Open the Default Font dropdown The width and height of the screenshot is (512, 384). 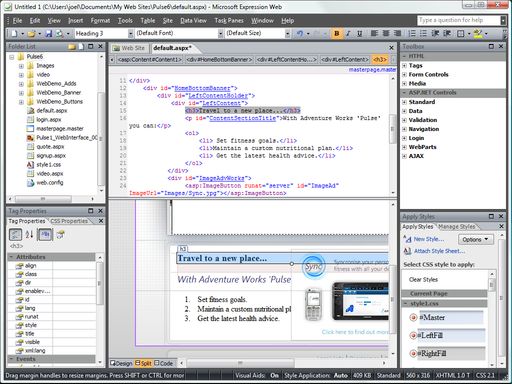(x=220, y=33)
